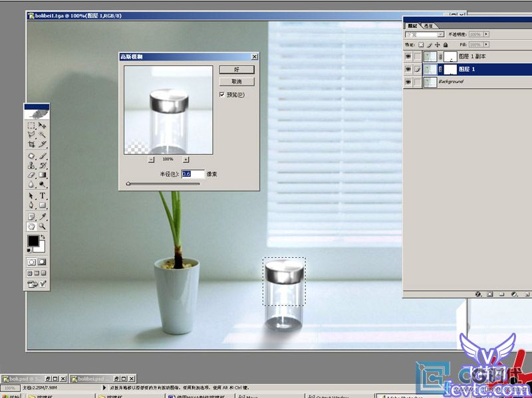This screenshot has height=398, width=532.
Task: Switch to Full Screen with menu bar mode
Action: [x=37, y=273]
